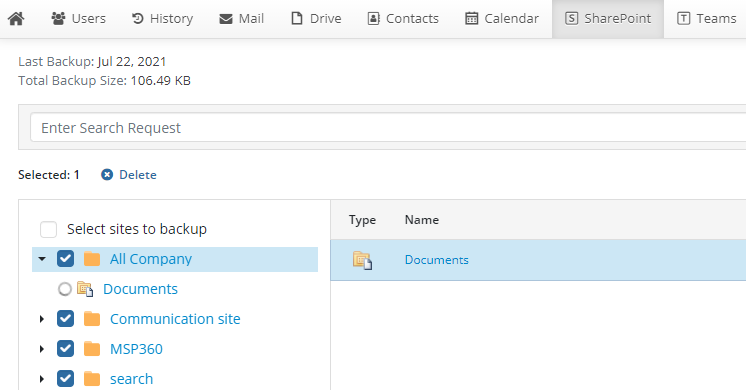The width and height of the screenshot is (746, 390).
Task: Collapse the All Company tree node
Action: tap(42, 259)
